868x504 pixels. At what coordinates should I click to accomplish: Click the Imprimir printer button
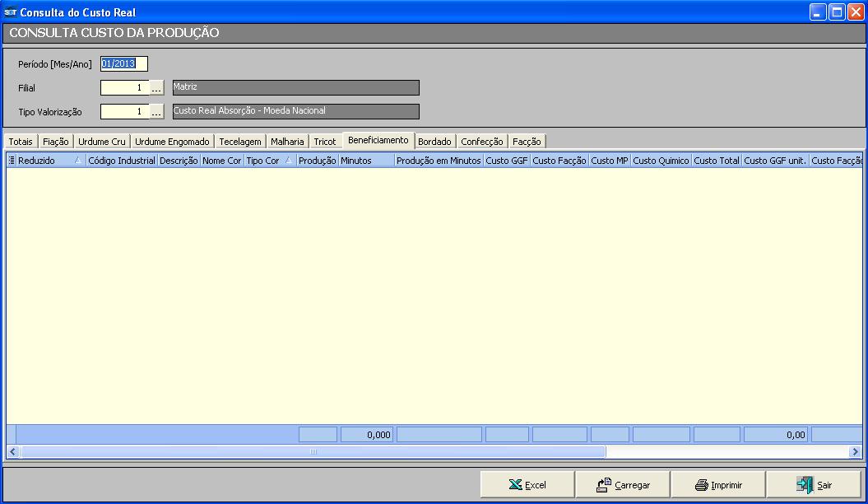point(718,485)
